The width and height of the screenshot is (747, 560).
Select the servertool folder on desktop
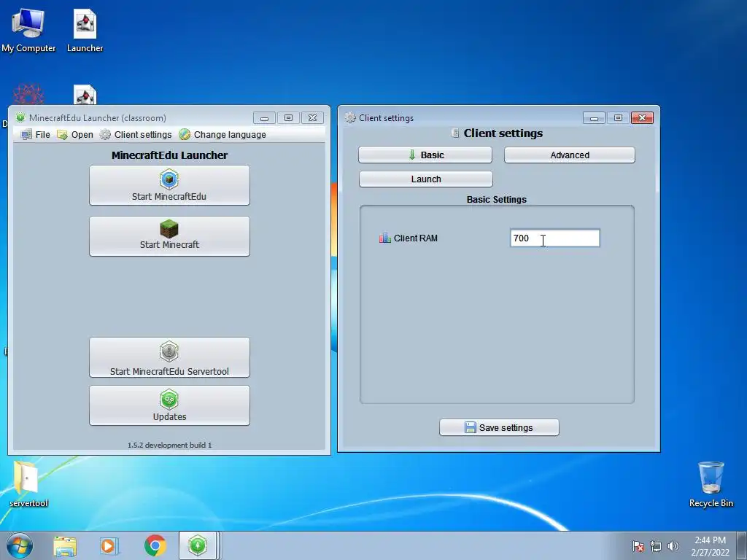(x=28, y=484)
